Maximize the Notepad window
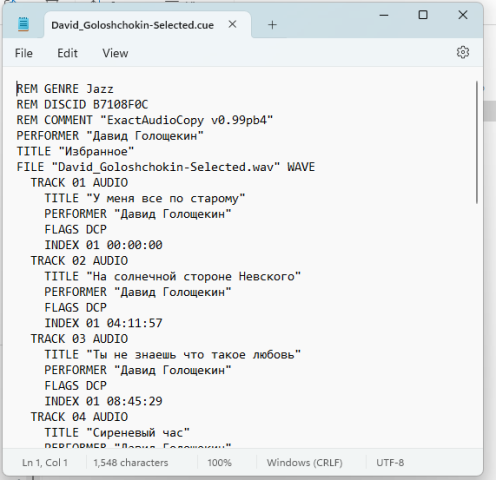The height and width of the screenshot is (480, 496). point(423,15)
